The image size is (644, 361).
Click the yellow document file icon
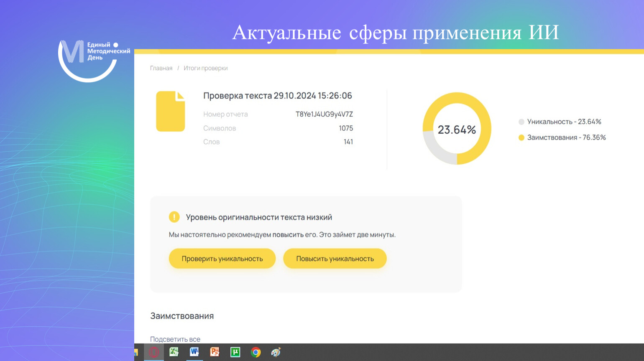[171, 112]
